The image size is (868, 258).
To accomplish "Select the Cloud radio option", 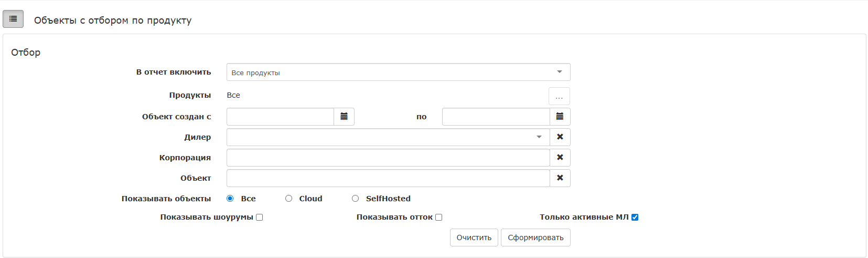I will 289,199.
